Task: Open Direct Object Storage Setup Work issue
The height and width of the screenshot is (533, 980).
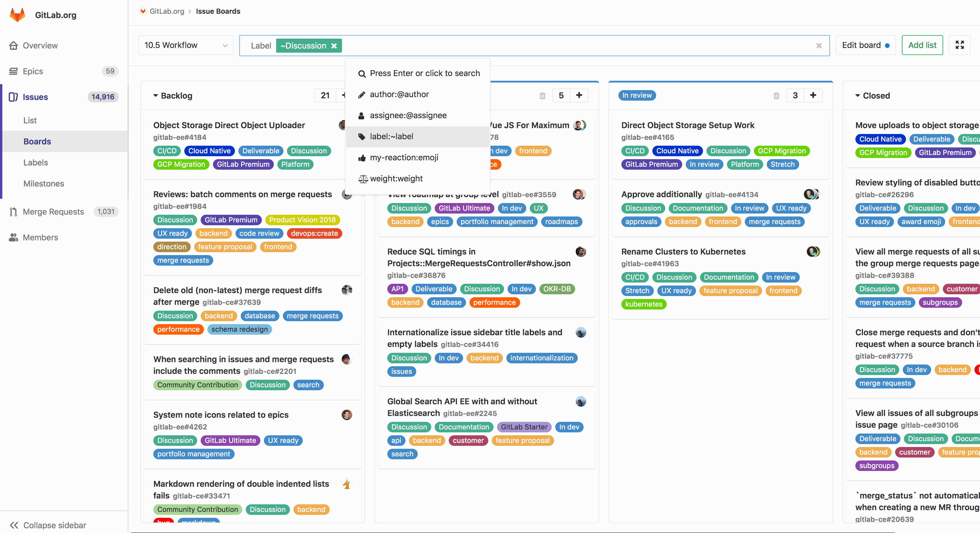Action: tap(688, 125)
